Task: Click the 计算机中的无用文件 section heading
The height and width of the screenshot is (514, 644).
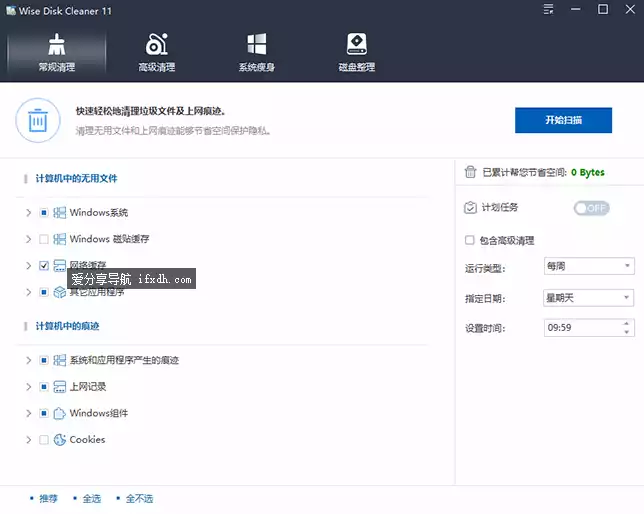Action: [76, 178]
